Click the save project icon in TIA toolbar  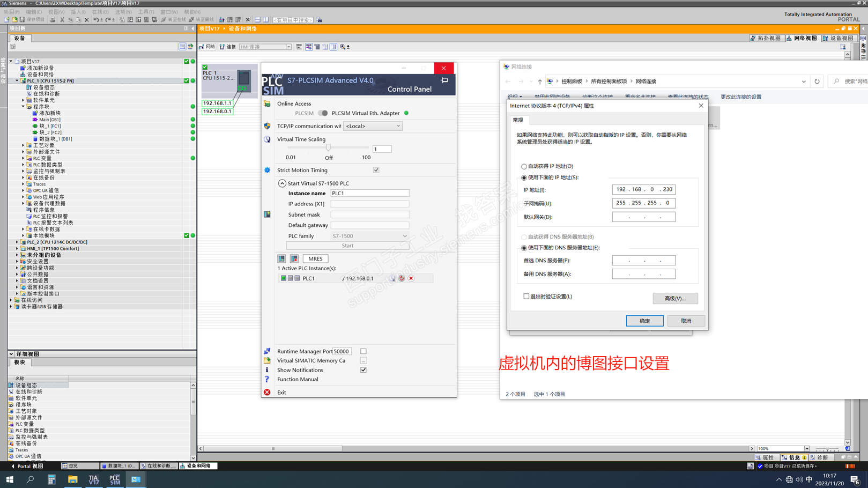pyautogui.click(x=22, y=20)
